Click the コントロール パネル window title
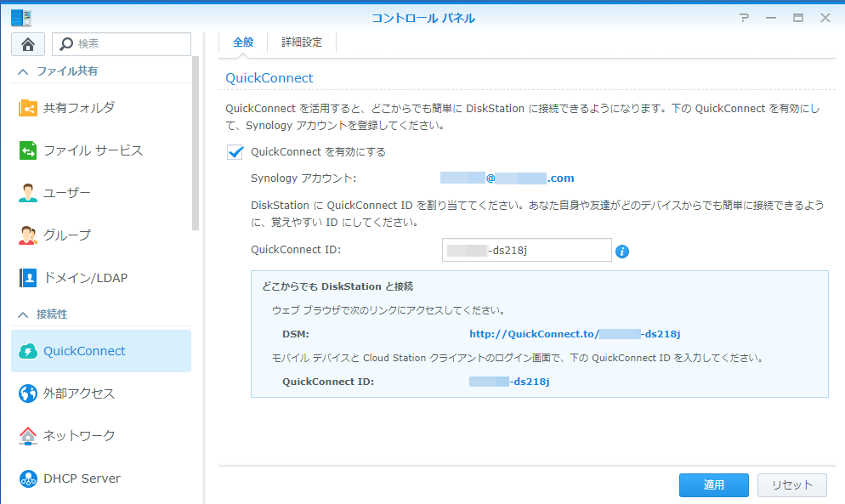 pos(423,18)
